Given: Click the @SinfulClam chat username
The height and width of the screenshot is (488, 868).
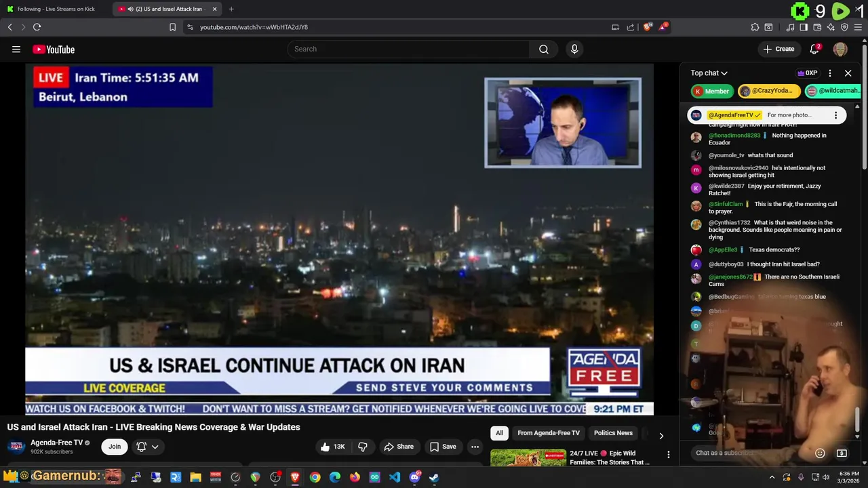Looking at the screenshot, I should point(726,204).
